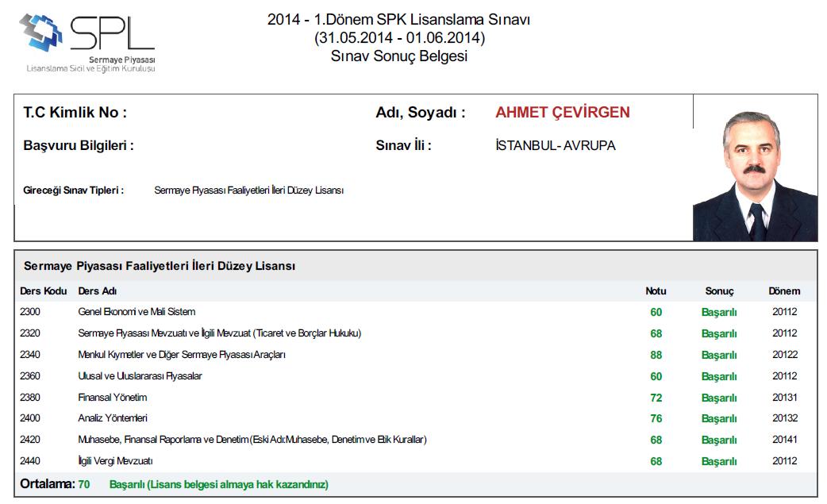Screen dimensions: 827x504
Task: Click the 'Başvuru Bilgileri :' label
Action: click(x=79, y=145)
